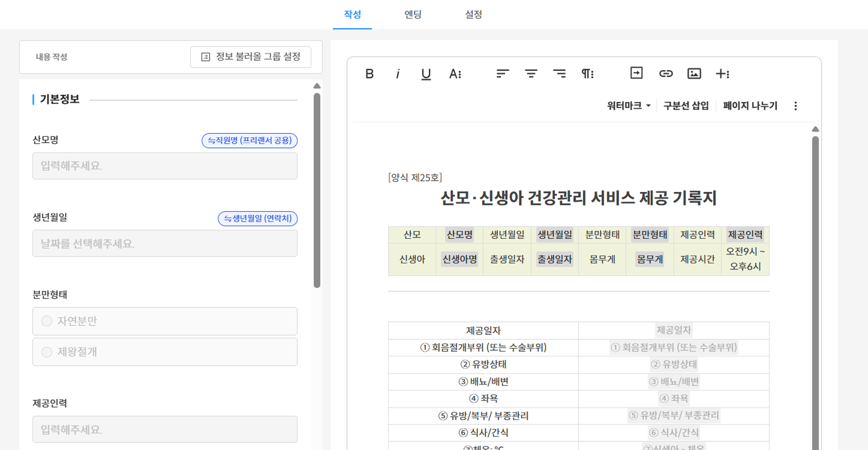Open font size options (A: icon)
The height and width of the screenshot is (450, 868).
(455, 73)
